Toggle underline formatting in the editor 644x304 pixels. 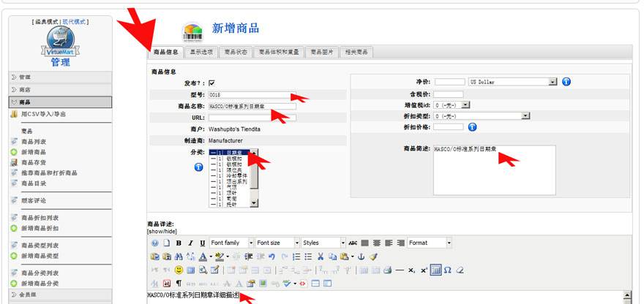(203, 243)
